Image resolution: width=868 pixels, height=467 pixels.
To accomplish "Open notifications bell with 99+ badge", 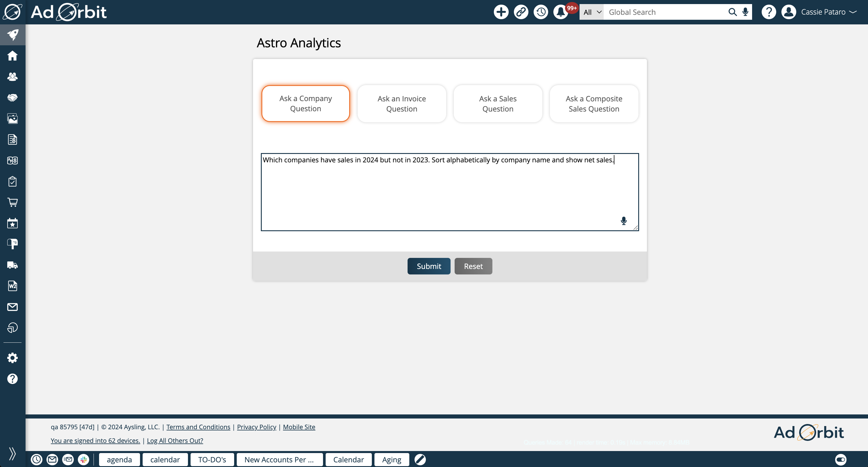I will pos(561,12).
